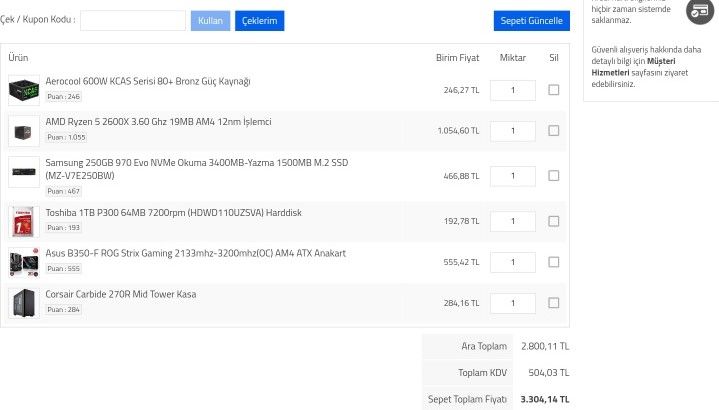Open Samsung 970 Evo SSD thumbnail
Image resolution: width=719 pixels, height=410 pixels.
[x=24, y=172]
